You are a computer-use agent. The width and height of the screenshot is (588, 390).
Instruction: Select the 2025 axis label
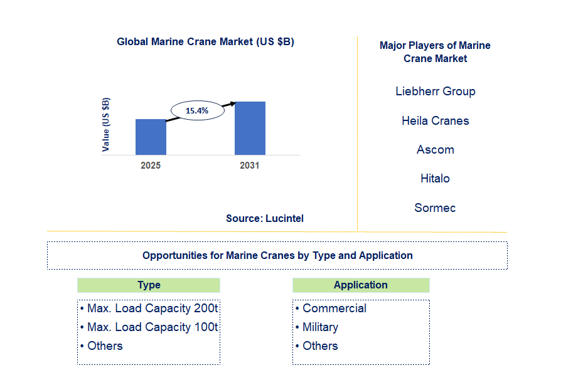(151, 165)
